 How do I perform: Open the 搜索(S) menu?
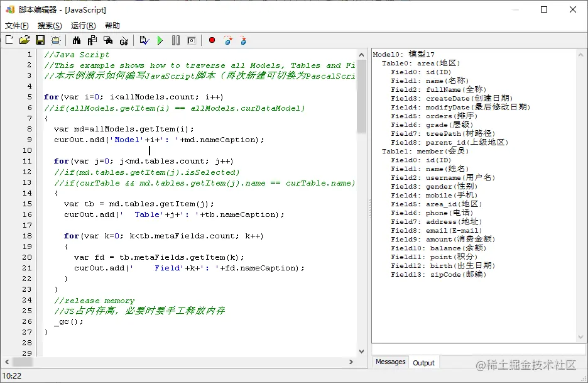point(50,26)
